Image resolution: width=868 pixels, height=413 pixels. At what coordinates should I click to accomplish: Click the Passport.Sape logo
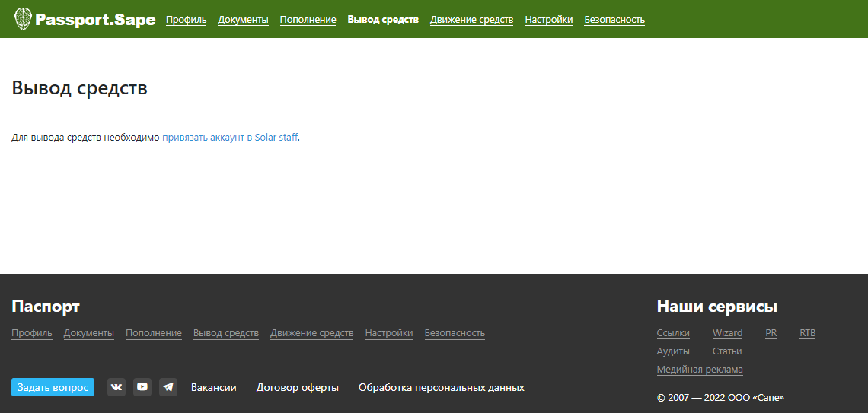tap(85, 19)
